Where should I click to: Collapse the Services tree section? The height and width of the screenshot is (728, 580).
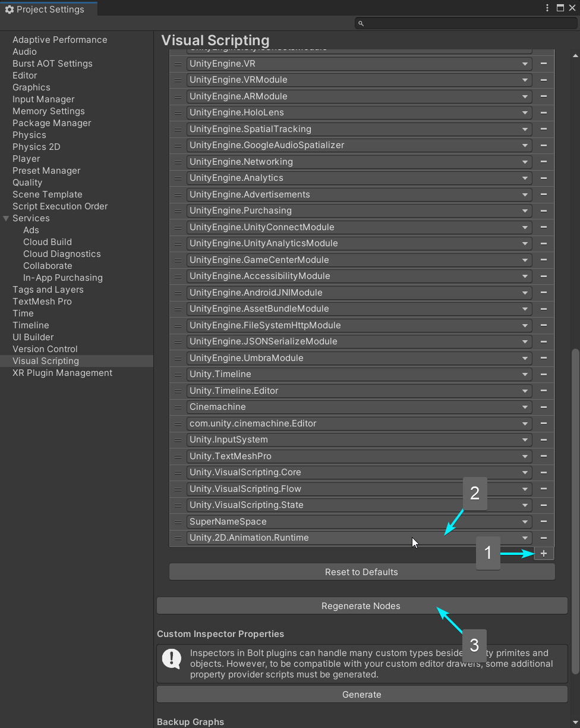pyautogui.click(x=7, y=218)
